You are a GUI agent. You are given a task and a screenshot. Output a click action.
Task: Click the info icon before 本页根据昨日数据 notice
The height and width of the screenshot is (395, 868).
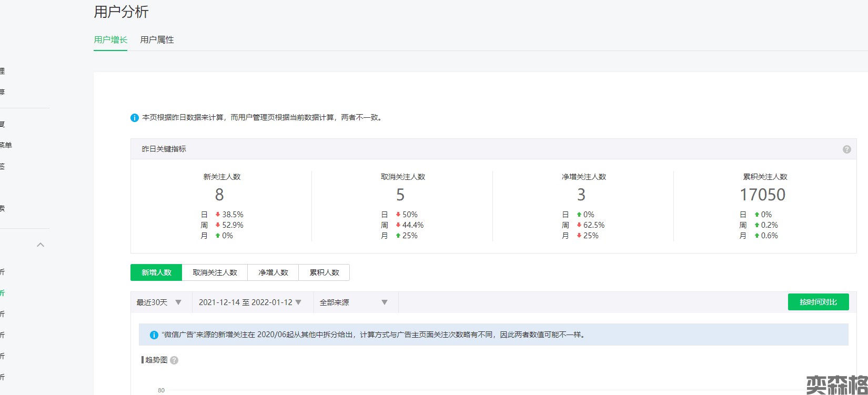tap(135, 118)
